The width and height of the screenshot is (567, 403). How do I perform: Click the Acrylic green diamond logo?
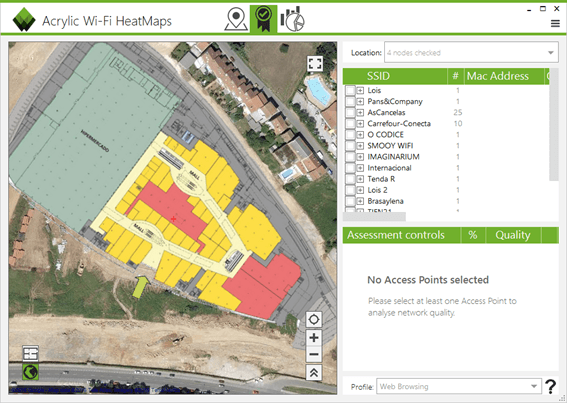(24, 20)
